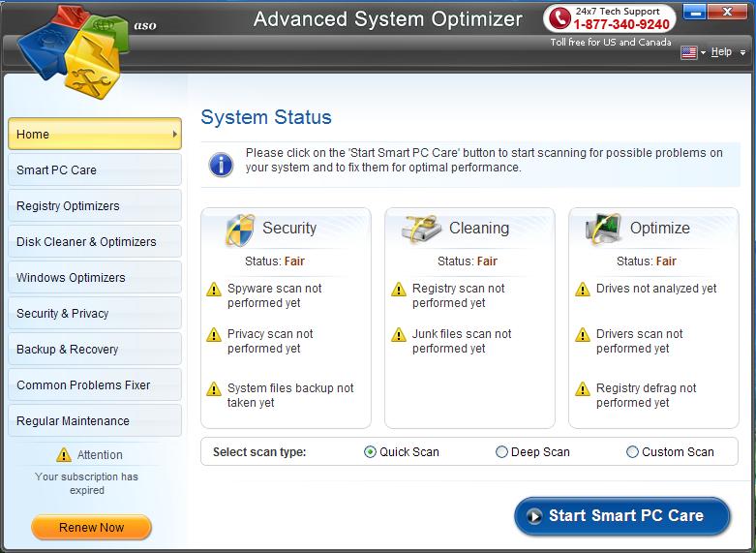Click play arrow icon on Start Smart PC Care

(533, 516)
